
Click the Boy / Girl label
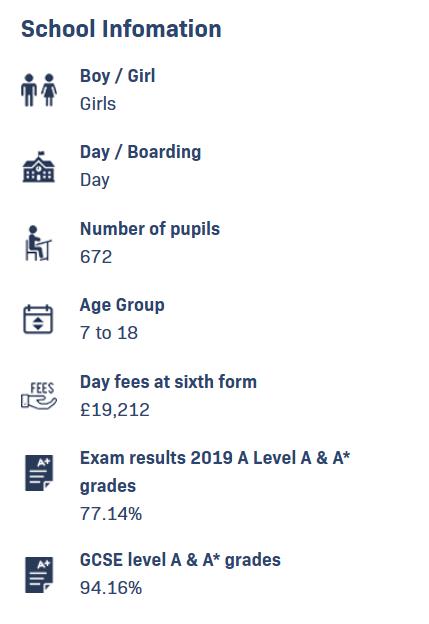[x=118, y=76]
